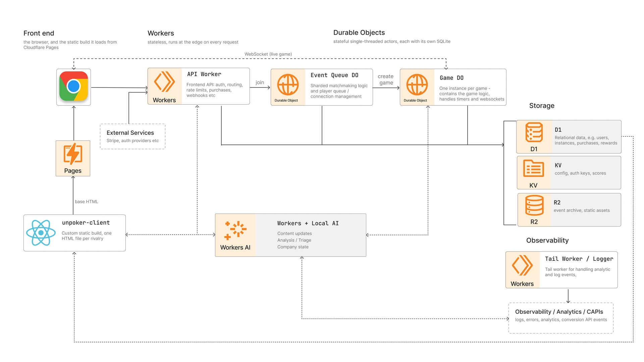Click the 'Relational data' D1 description
Viewport: 644px width, 362px height.
pyautogui.click(x=586, y=140)
